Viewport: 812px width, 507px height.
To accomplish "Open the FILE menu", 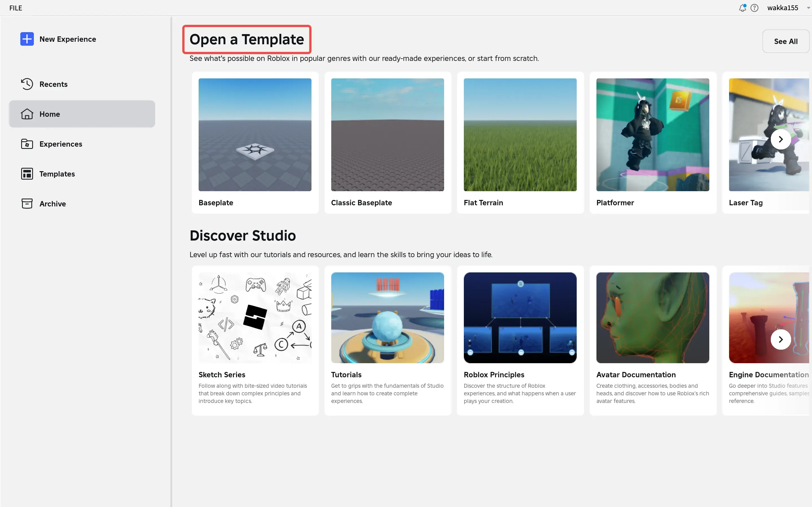I will 15,8.
